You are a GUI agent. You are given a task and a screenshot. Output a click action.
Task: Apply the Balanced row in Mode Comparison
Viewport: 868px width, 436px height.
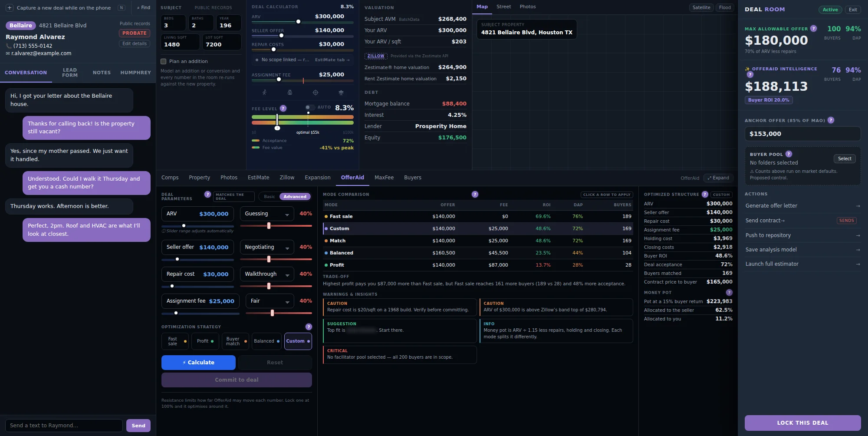point(478,253)
